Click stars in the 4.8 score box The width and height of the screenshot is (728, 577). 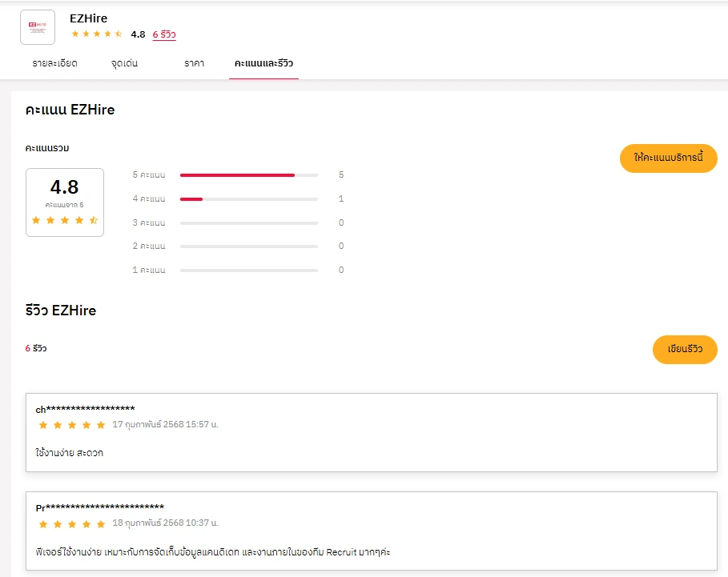65,220
